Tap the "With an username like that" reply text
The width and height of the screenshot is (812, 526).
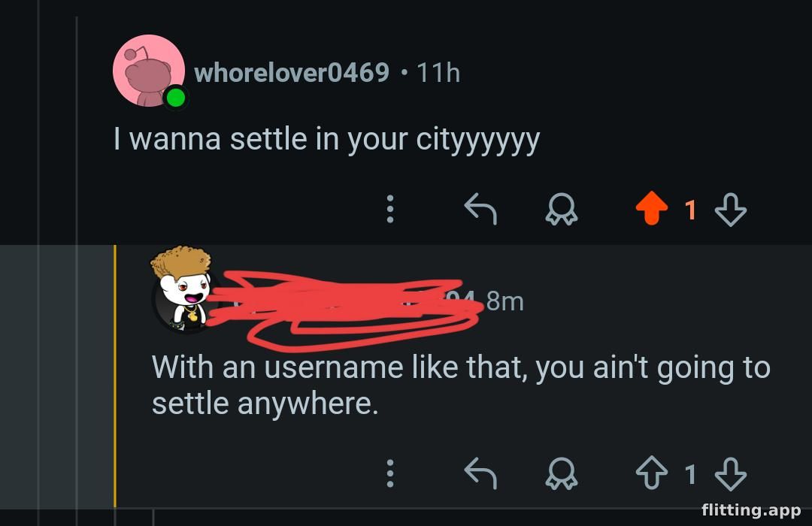tap(460, 385)
